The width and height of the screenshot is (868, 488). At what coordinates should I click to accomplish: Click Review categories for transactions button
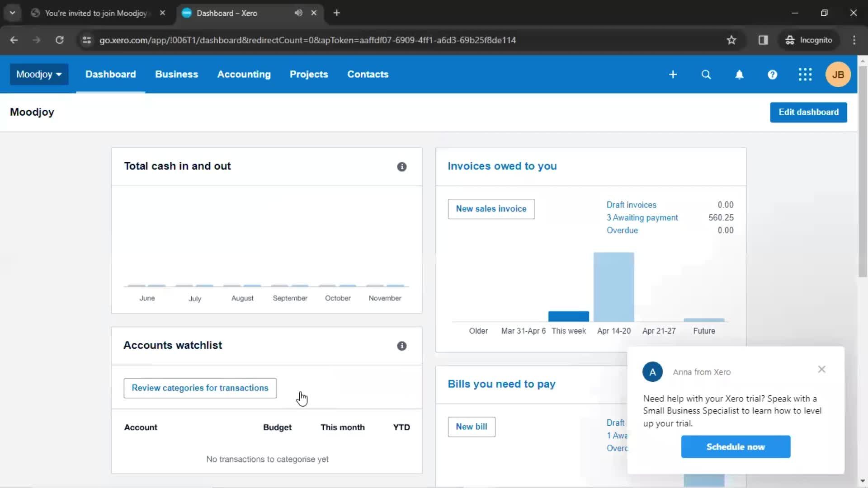pos(200,388)
